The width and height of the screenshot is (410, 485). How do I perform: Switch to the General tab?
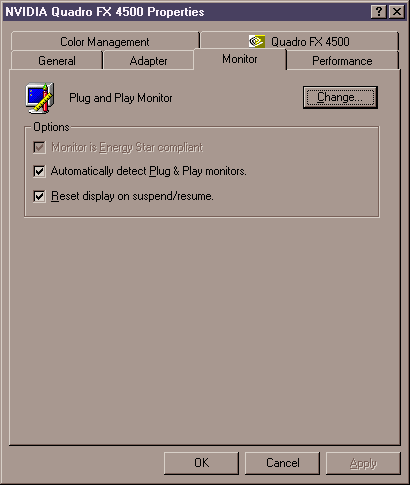(57, 61)
